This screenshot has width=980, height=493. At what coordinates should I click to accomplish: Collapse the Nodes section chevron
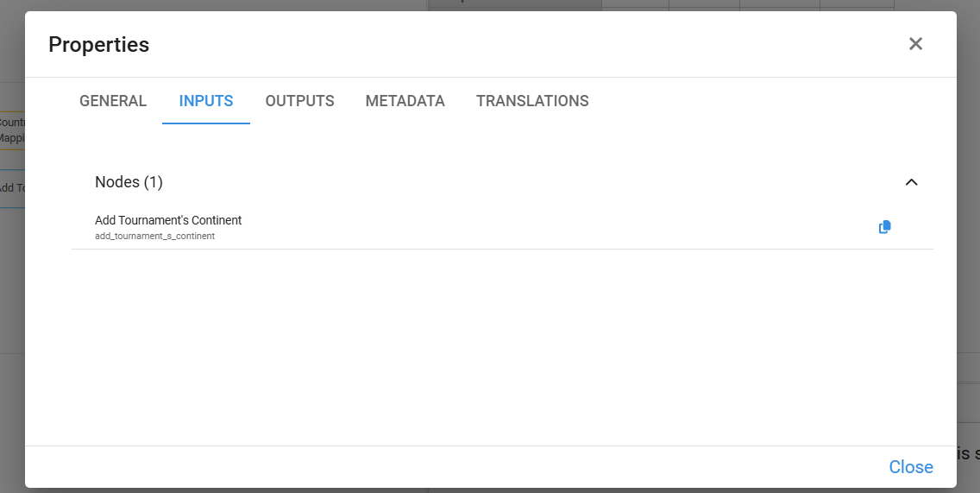(911, 182)
